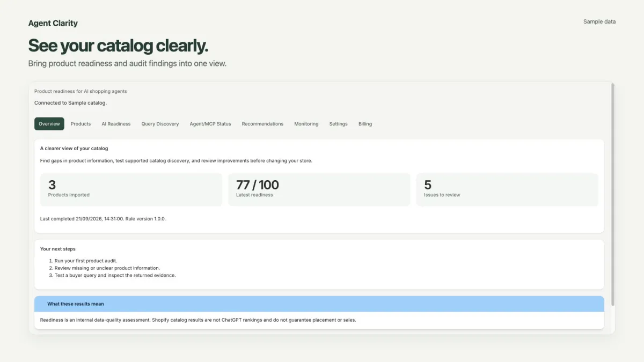Click the 'Find gaps in product information' description
The height and width of the screenshot is (362, 644).
point(176,161)
